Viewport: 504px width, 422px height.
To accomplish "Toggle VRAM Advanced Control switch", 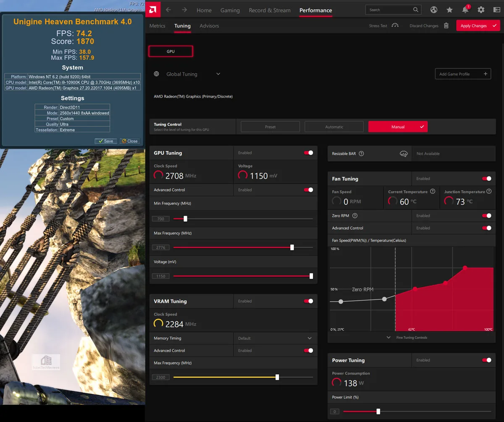I will (x=309, y=351).
